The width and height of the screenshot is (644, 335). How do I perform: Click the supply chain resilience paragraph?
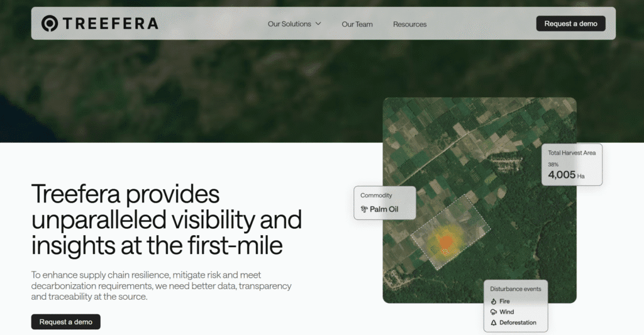161,286
